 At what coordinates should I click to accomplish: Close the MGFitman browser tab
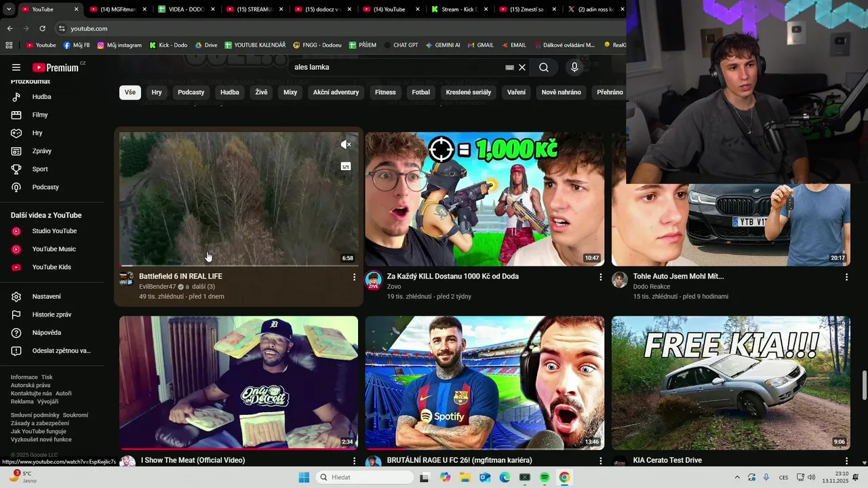[x=144, y=9]
